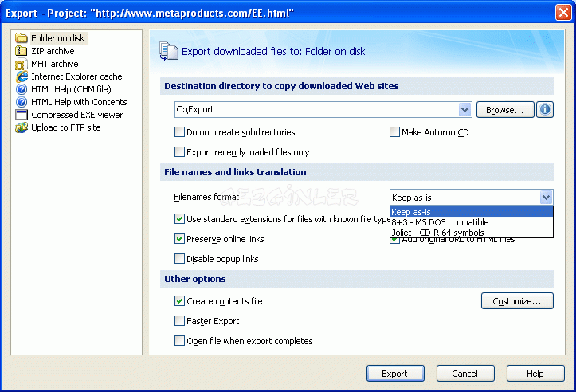The image size is (576, 392).
Task: Select 8+3 - MS DOS compatible option
Action: [440, 222]
